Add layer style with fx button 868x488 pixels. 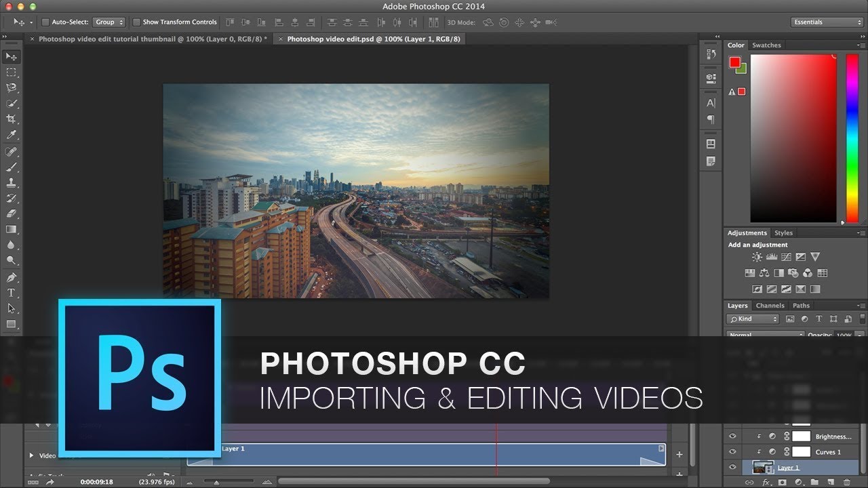pos(766,483)
